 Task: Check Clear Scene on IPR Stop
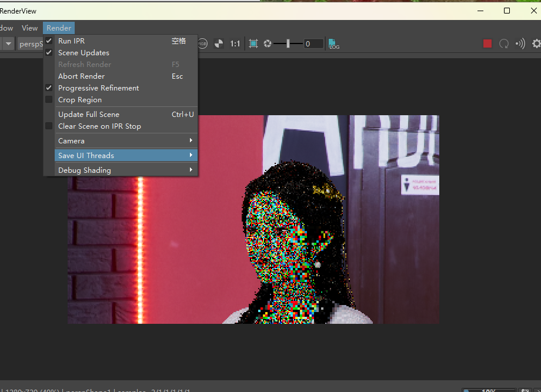point(49,126)
